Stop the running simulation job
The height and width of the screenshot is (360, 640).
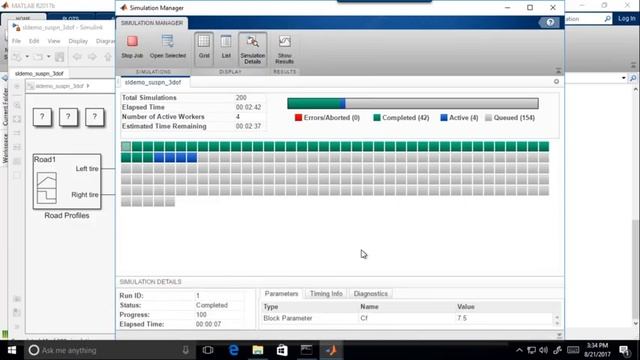[132, 47]
